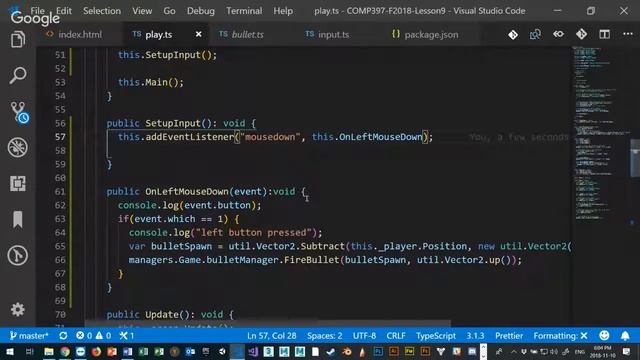
Task: Open the errors and warnings status item
Action: tap(93, 336)
